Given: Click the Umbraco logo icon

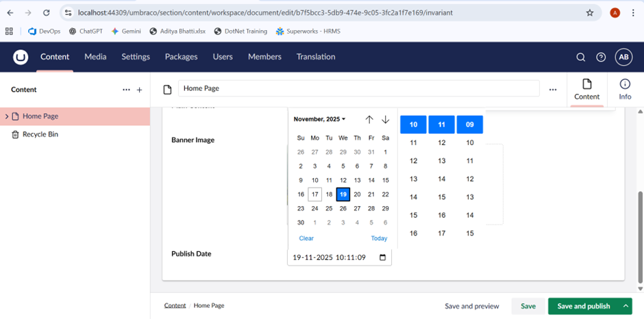Looking at the screenshot, I should coord(21,58).
